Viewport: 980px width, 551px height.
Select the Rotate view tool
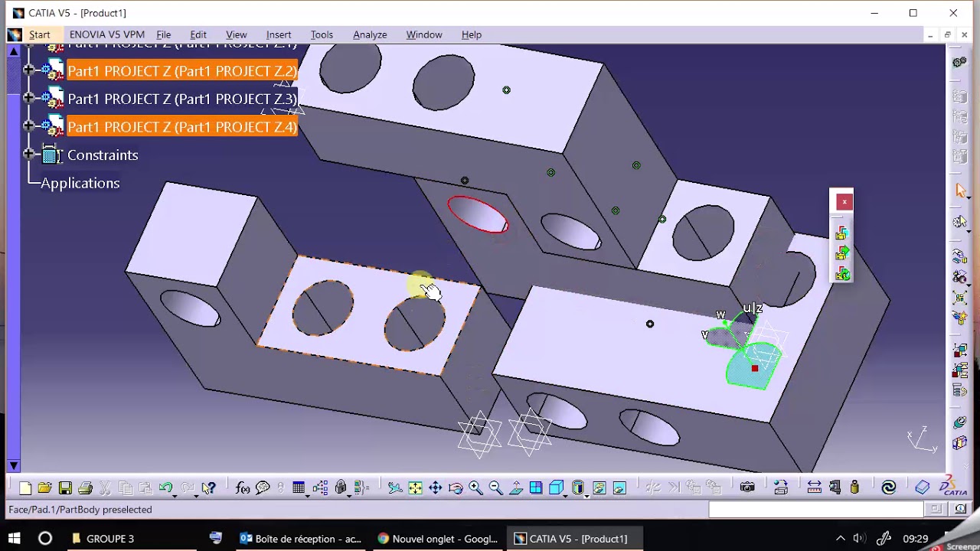456,487
